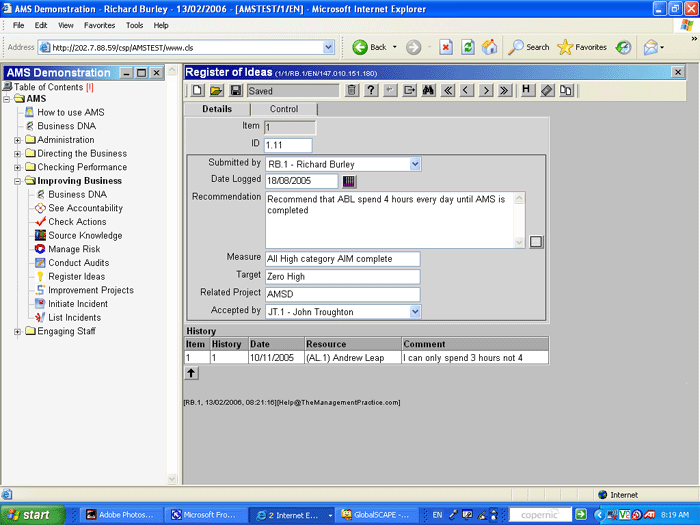Screen dimensions: 700x525
Task: Collapse the Improving Business folder
Action: [x=17, y=181]
